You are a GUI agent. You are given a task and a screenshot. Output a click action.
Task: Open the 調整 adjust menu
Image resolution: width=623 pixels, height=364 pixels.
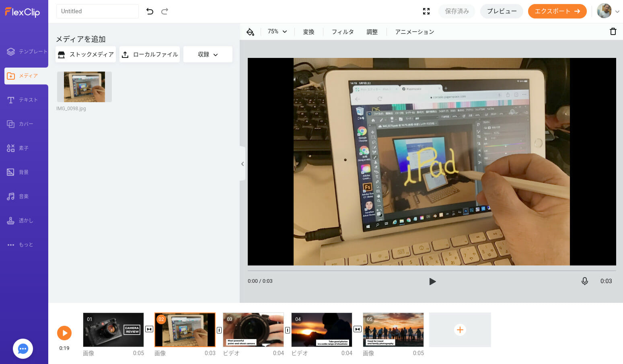tap(372, 32)
